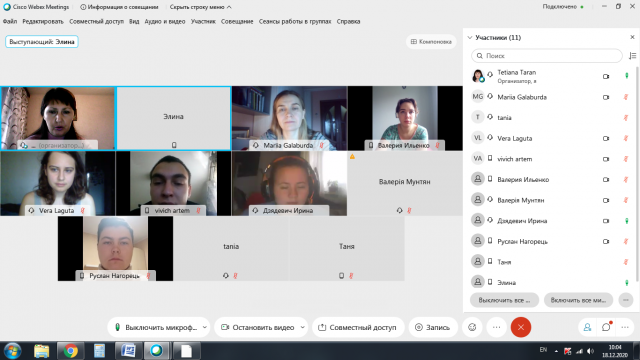Image resolution: width=640 pixels, height=360 pixels.
Task: Click Mariia Galaburda's camera icon
Action: 606,97
